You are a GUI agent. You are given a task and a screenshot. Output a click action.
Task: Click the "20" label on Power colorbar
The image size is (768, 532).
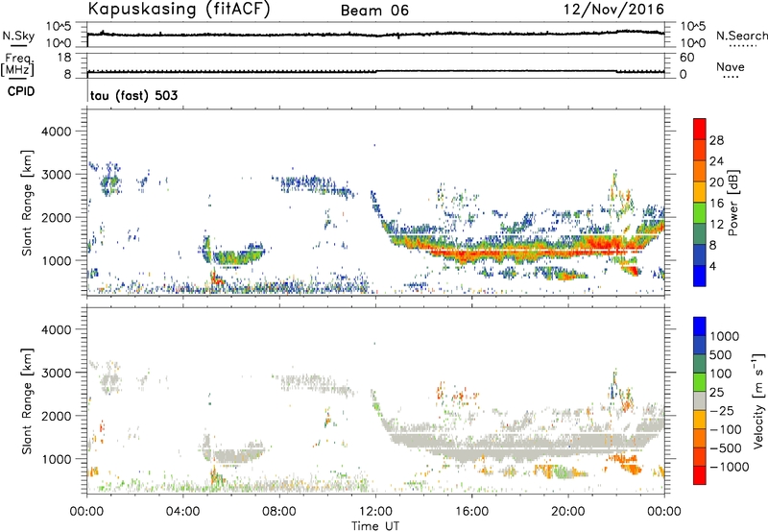716,182
